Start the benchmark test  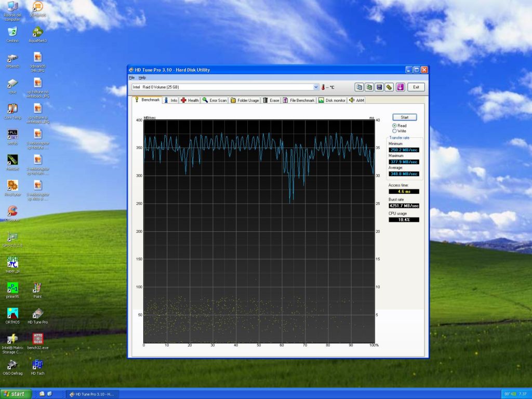coord(404,117)
